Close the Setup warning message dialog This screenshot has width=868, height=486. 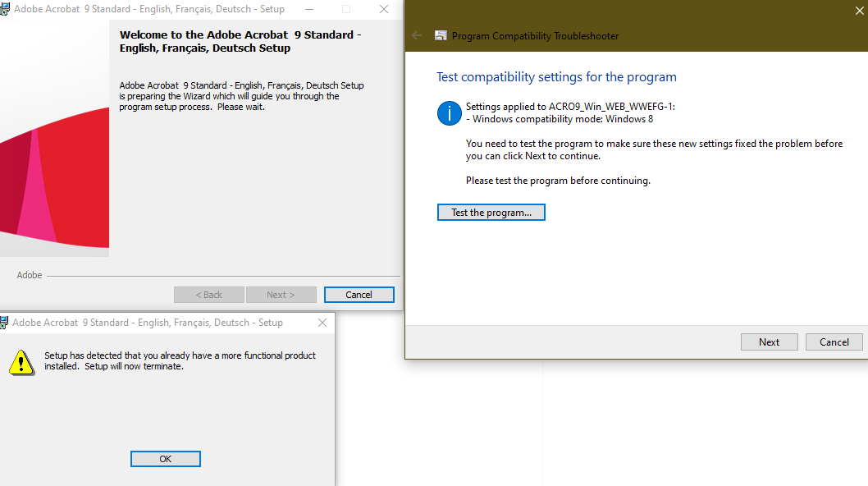coord(322,323)
